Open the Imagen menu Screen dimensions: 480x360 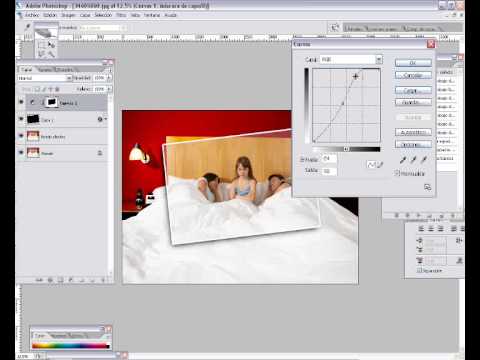(x=68, y=15)
